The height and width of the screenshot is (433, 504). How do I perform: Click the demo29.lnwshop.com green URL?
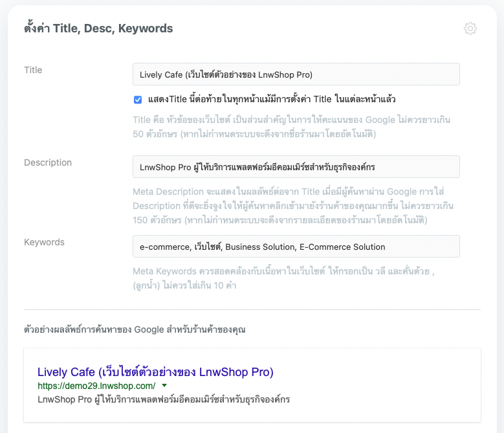coord(96,385)
